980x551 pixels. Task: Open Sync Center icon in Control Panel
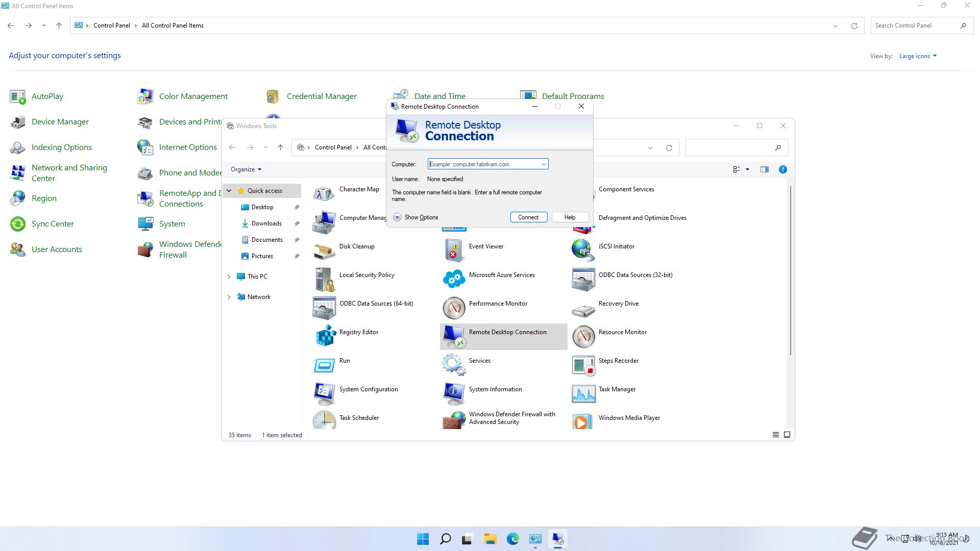point(18,223)
